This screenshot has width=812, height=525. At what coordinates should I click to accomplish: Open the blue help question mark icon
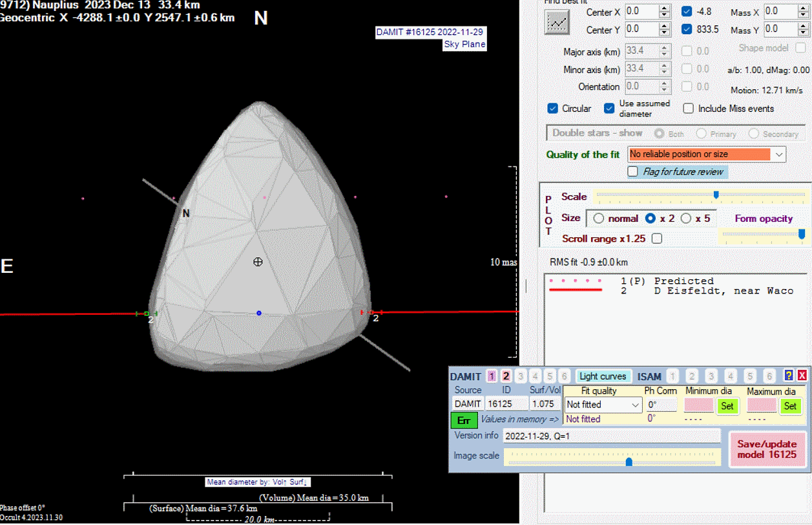point(788,376)
